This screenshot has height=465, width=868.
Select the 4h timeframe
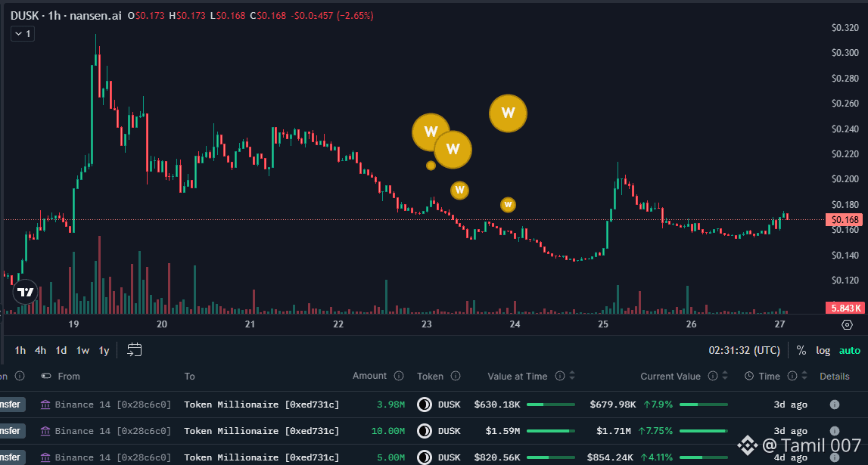click(x=40, y=351)
